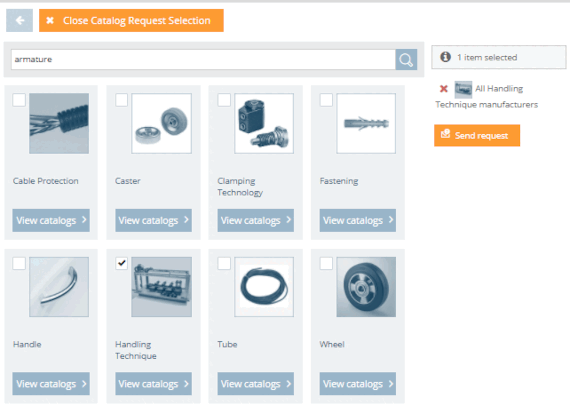Check the Caster checkbox

pos(121,100)
